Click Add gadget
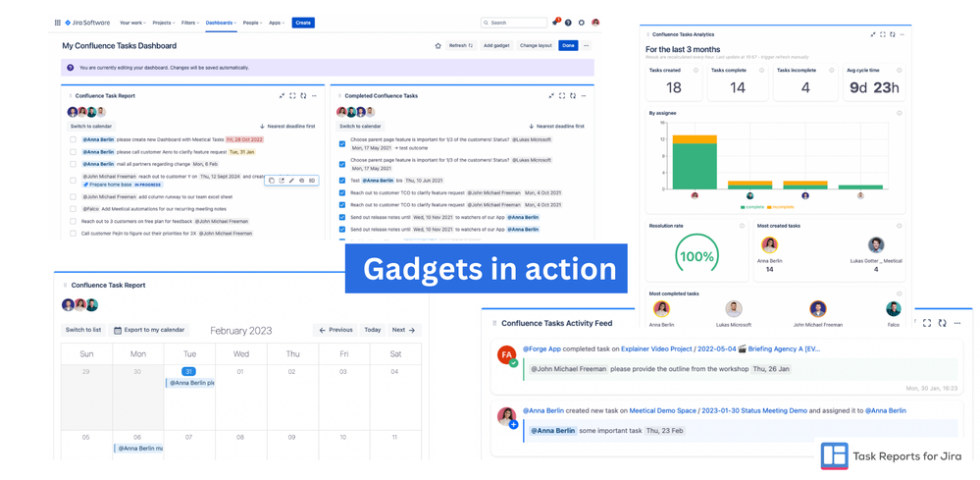 click(x=497, y=45)
